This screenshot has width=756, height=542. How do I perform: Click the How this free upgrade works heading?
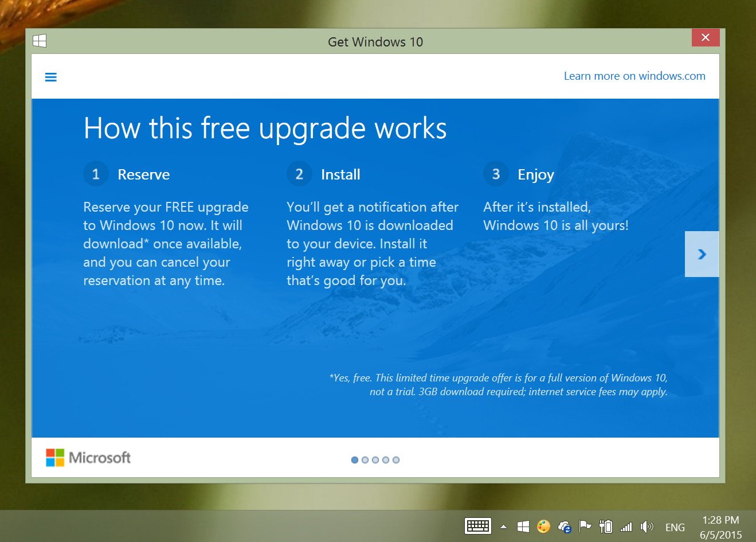click(x=265, y=128)
